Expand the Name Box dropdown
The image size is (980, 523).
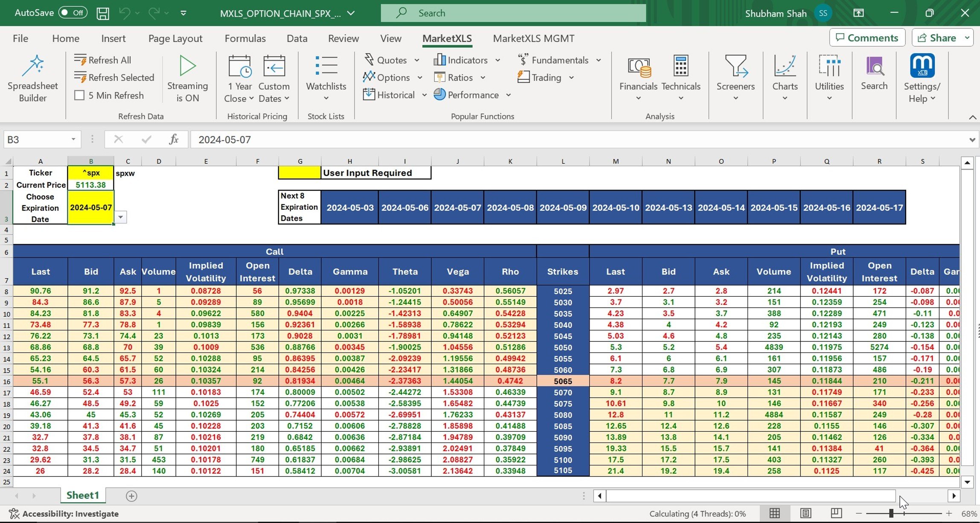(73, 139)
